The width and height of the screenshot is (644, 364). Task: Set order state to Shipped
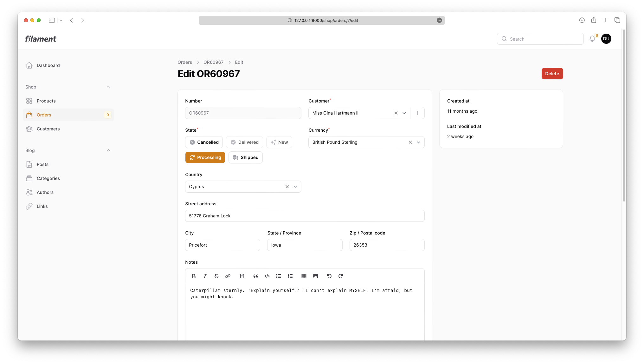[x=245, y=157]
